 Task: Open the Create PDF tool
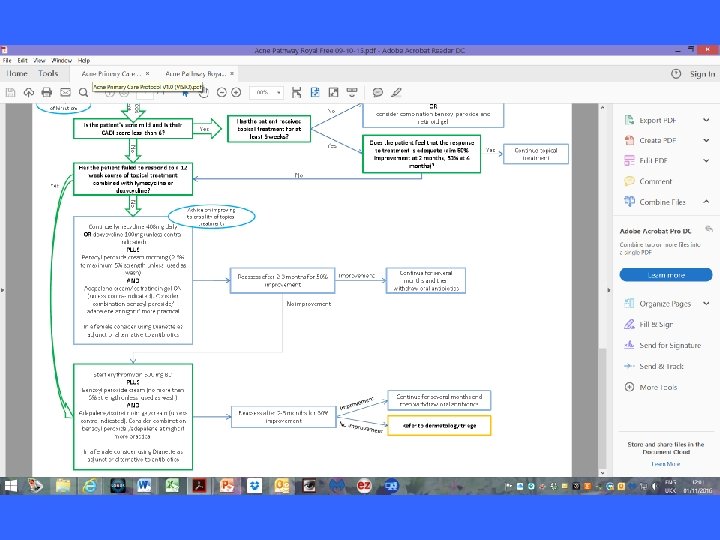coord(658,141)
